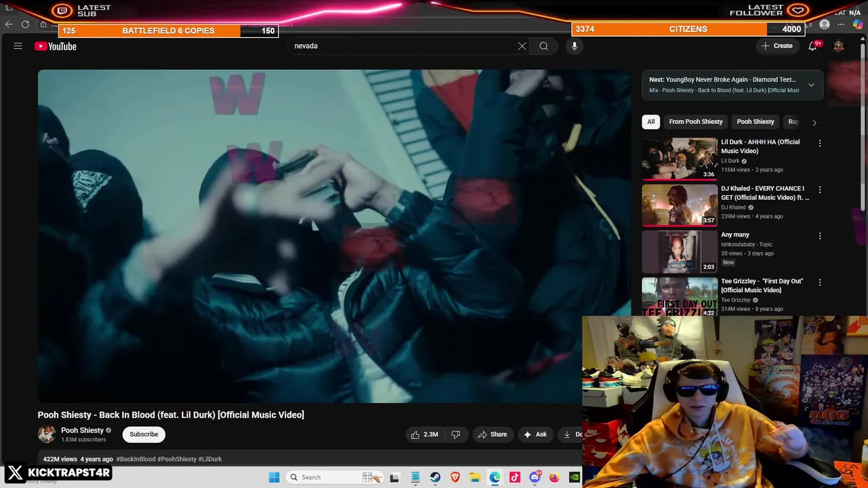The height and width of the screenshot is (488, 868).
Task: Open Pooh Shiesty channel avatar
Action: click(x=47, y=434)
